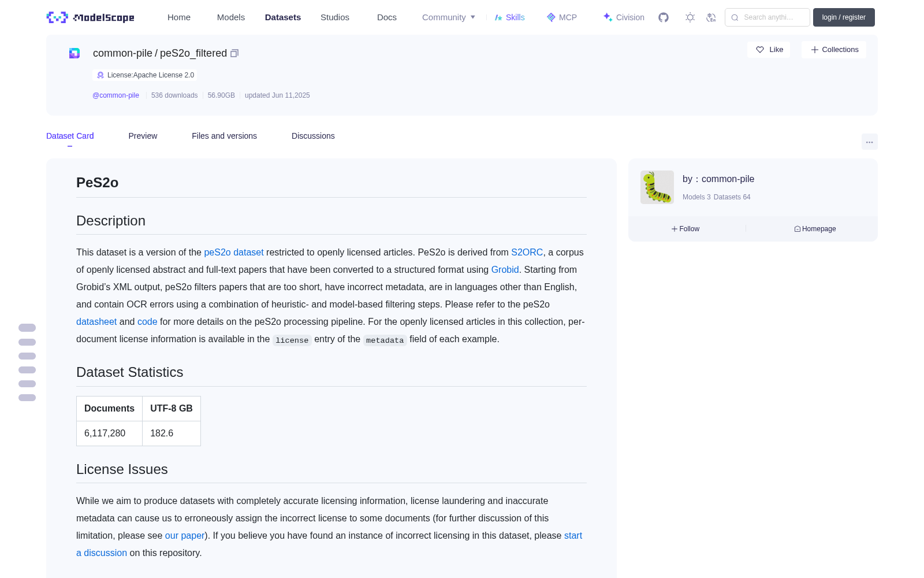The width and height of the screenshot is (924, 578).
Task: Open Civision from the top bar
Action: [624, 17]
